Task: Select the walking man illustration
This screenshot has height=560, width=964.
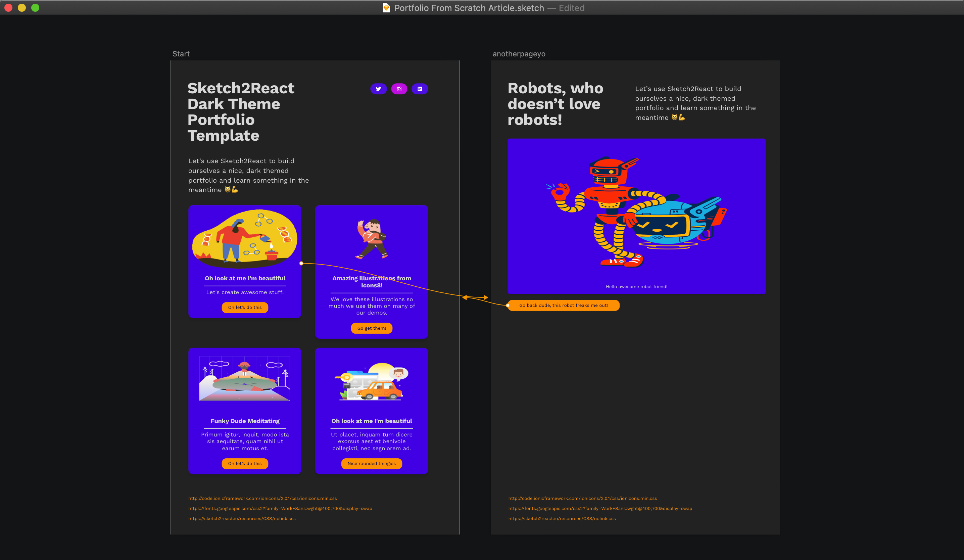Action: click(372, 239)
